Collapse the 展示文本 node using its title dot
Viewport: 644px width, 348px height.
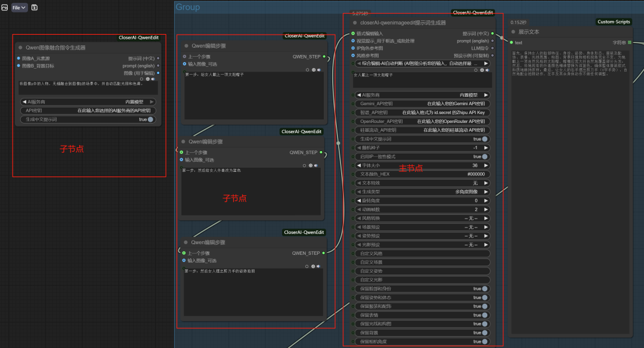tap(513, 32)
